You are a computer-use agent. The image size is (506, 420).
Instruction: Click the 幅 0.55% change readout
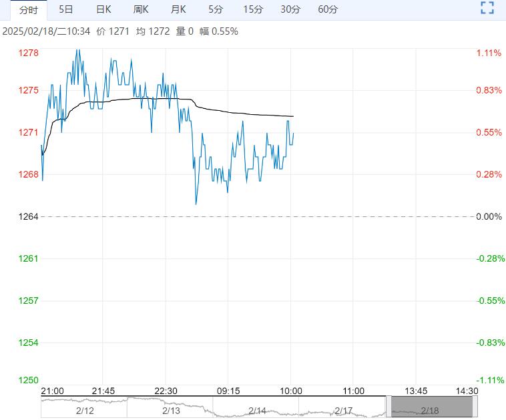219,31
